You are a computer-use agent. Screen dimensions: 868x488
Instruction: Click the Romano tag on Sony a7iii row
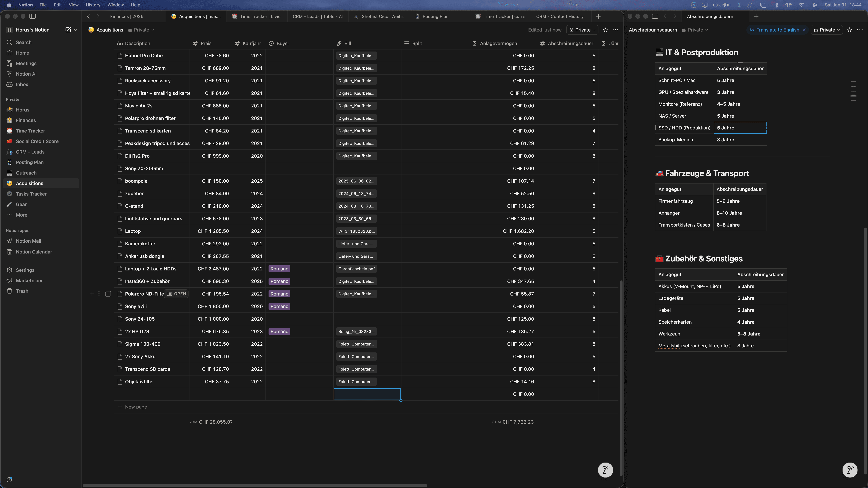279,307
